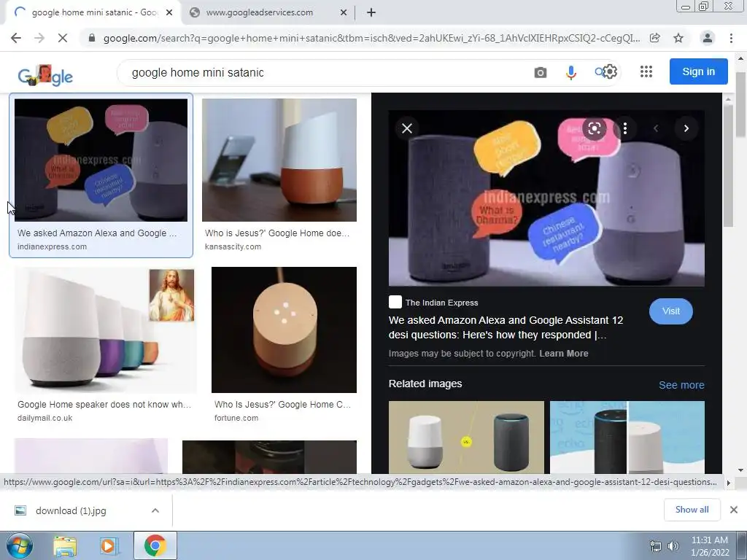The height and width of the screenshot is (560, 747).
Task: Launch media player from taskbar
Action: pos(109,545)
